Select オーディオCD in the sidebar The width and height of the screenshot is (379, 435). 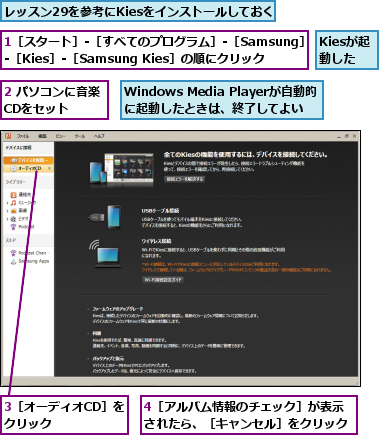[28, 169]
